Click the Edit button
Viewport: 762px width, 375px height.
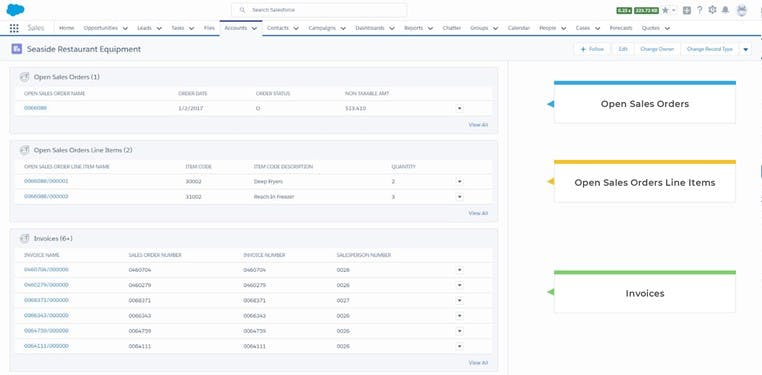click(x=623, y=49)
